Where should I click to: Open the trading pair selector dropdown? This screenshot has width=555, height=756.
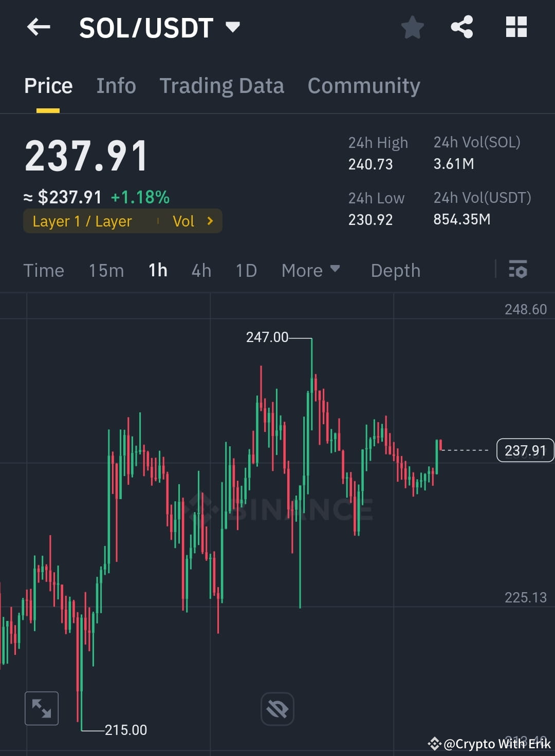coord(233,28)
